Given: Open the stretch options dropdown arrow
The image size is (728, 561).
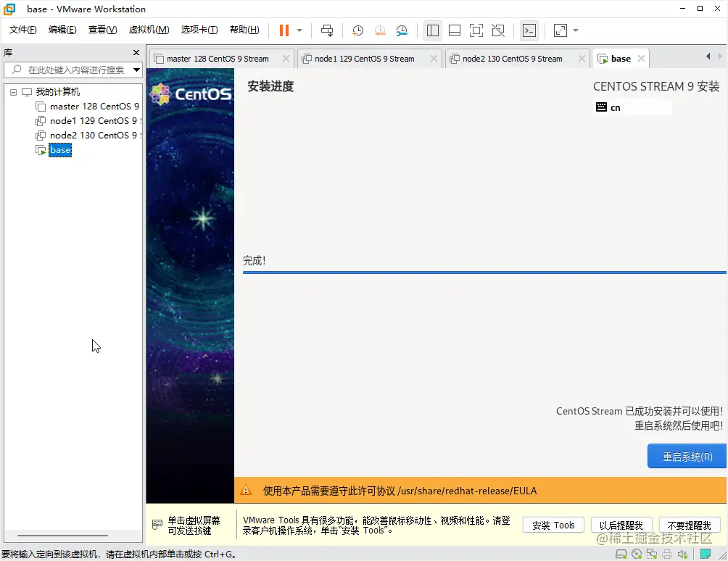Looking at the screenshot, I should click(576, 30).
